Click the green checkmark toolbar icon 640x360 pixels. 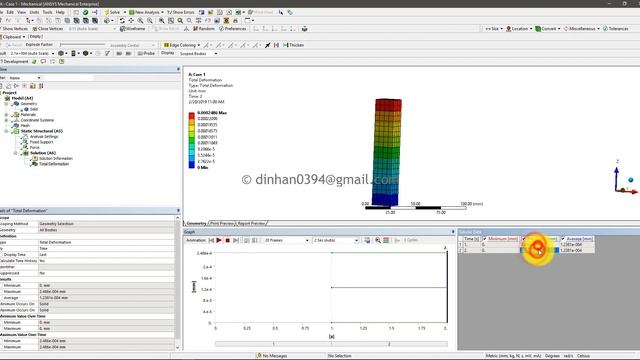pos(85,12)
